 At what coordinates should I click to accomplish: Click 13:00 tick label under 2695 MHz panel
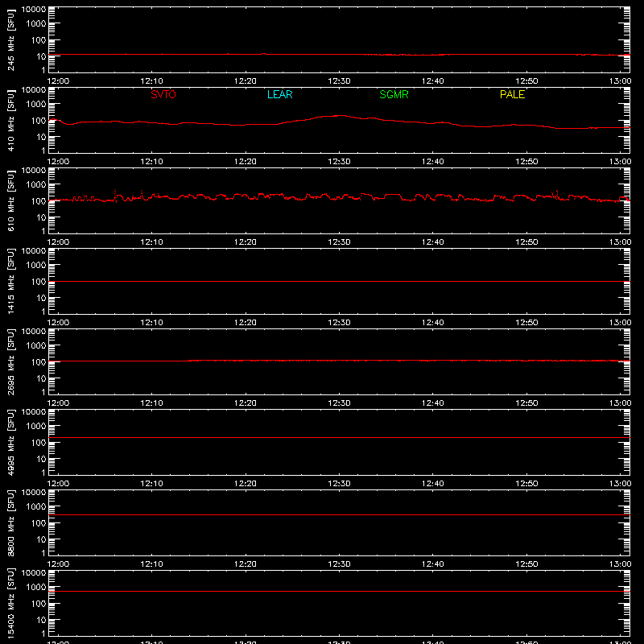point(620,403)
